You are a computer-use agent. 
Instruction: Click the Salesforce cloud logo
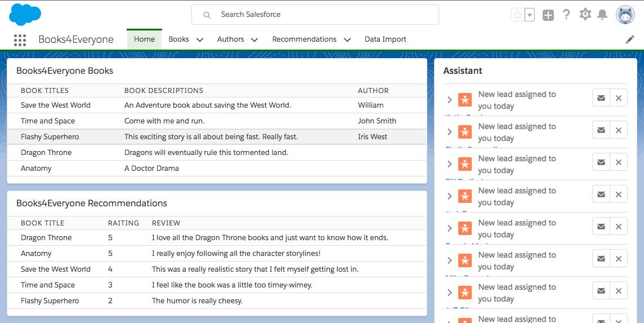(x=25, y=15)
